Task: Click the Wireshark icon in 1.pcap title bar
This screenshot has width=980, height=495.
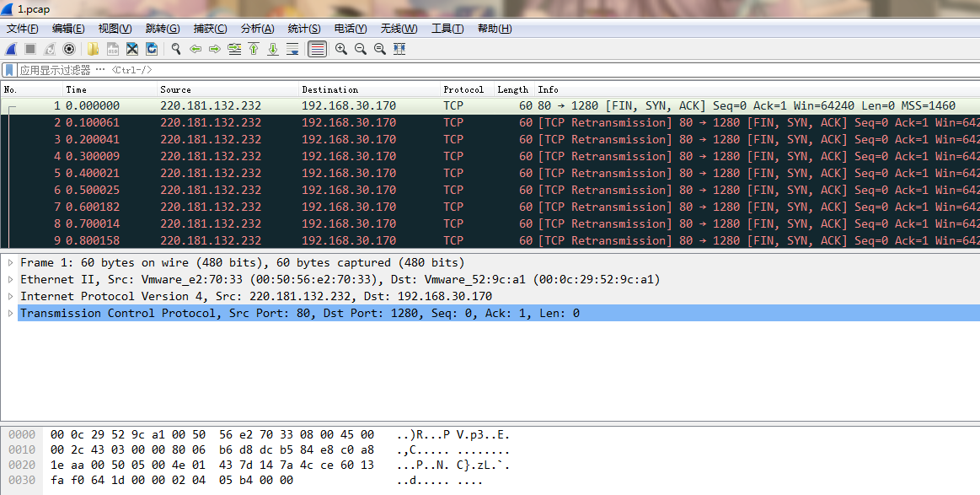Action: pyautogui.click(x=8, y=8)
